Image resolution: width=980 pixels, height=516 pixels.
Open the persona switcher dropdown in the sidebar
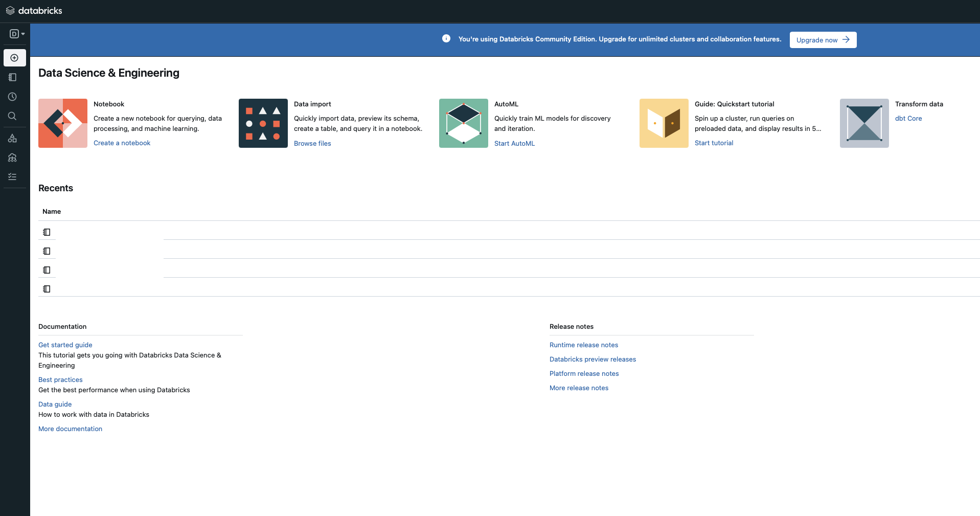tap(16, 34)
